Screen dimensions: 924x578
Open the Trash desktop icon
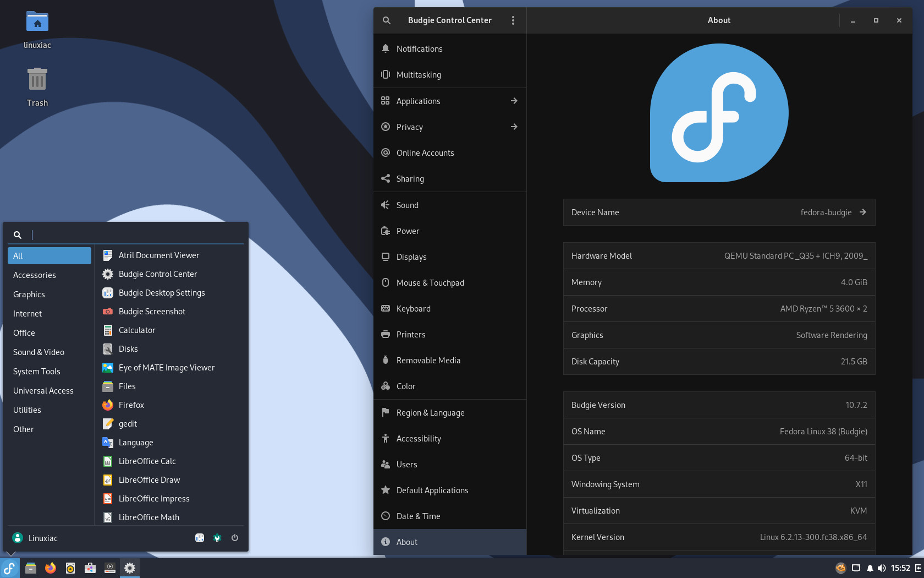tap(37, 87)
